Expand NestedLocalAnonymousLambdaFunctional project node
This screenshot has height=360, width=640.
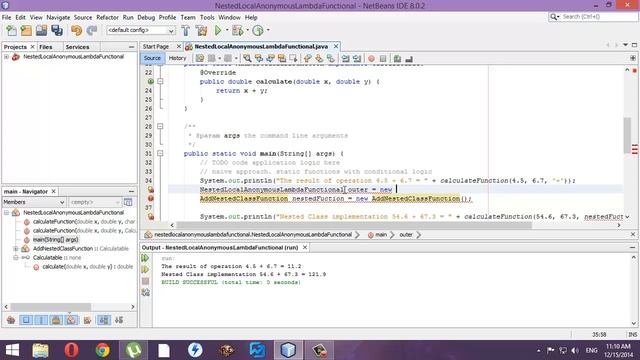(x=7, y=57)
